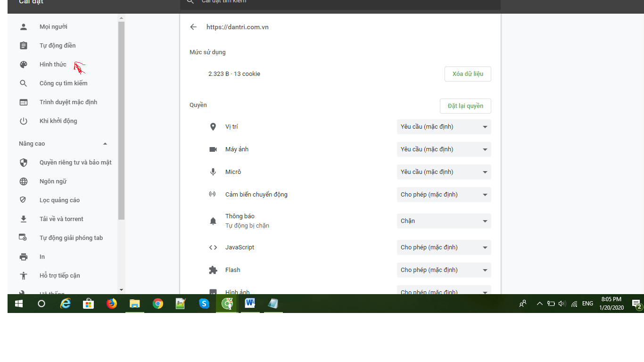Open the JavaScript permission dropdown

tap(444, 247)
